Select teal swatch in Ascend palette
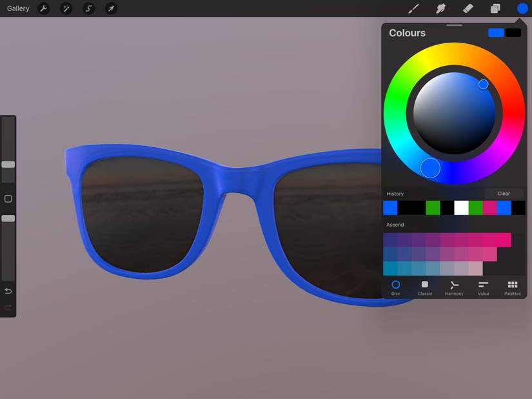The width and height of the screenshot is (532, 399). tap(390, 269)
